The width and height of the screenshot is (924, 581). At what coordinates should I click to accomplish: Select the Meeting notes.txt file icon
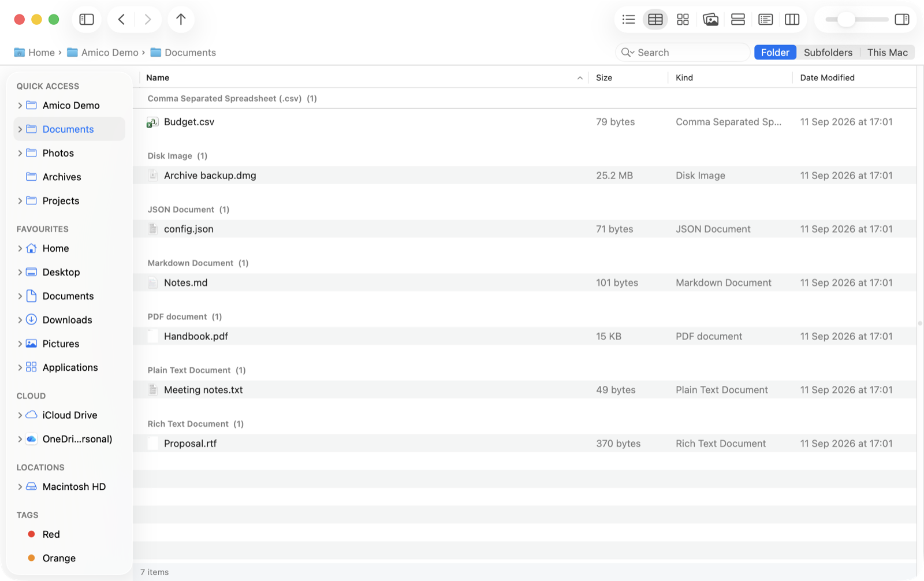pyautogui.click(x=152, y=390)
